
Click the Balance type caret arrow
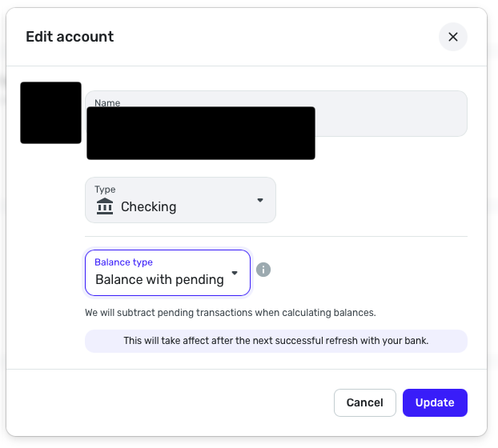(235, 273)
